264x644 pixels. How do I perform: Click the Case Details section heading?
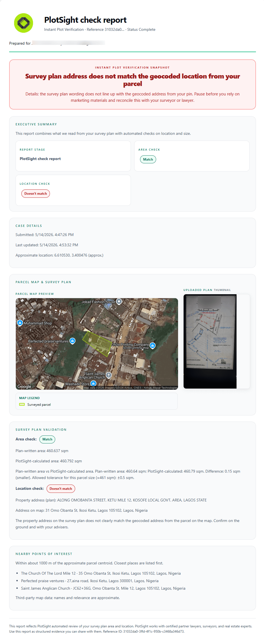tap(29, 226)
